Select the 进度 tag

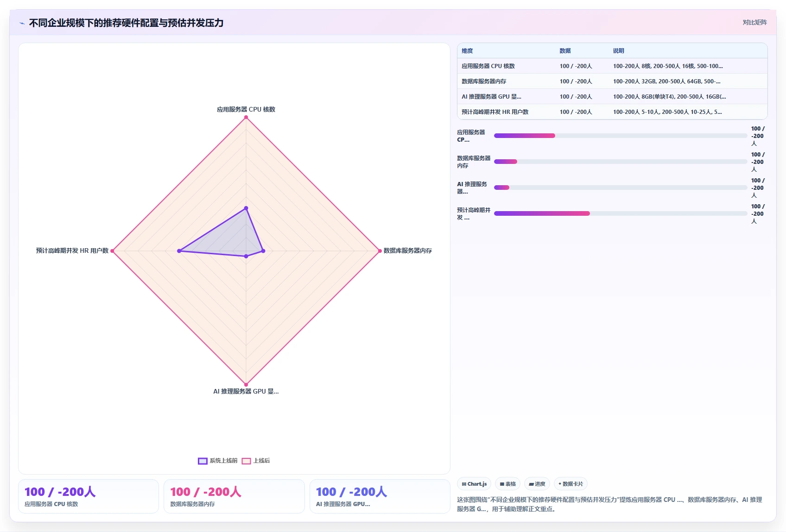[x=537, y=484]
